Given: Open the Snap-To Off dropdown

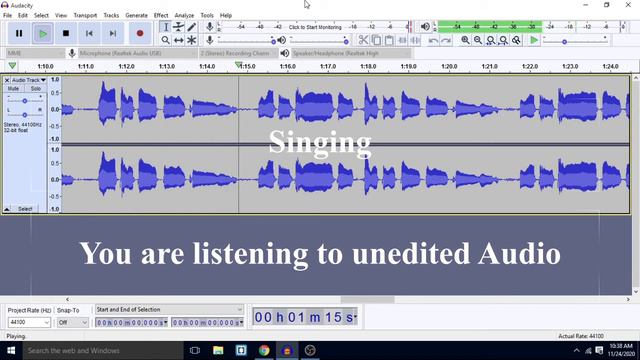Looking at the screenshot, I should pyautogui.click(x=72, y=322).
